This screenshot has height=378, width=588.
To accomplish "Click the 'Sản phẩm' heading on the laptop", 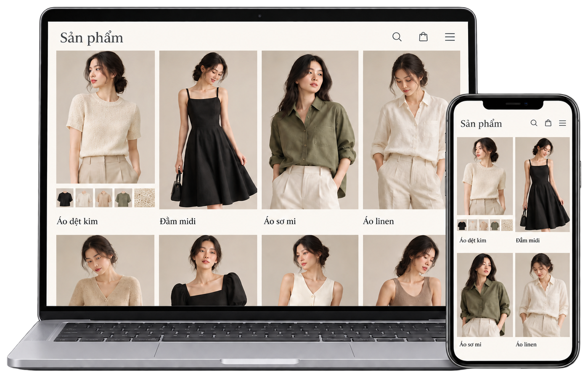I will click(x=92, y=38).
